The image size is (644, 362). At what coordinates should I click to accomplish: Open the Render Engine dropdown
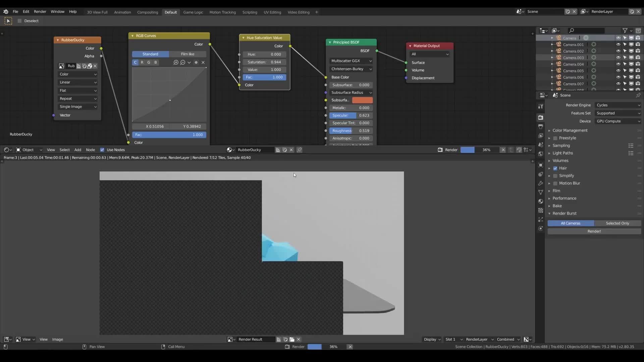tap(618, 105)
